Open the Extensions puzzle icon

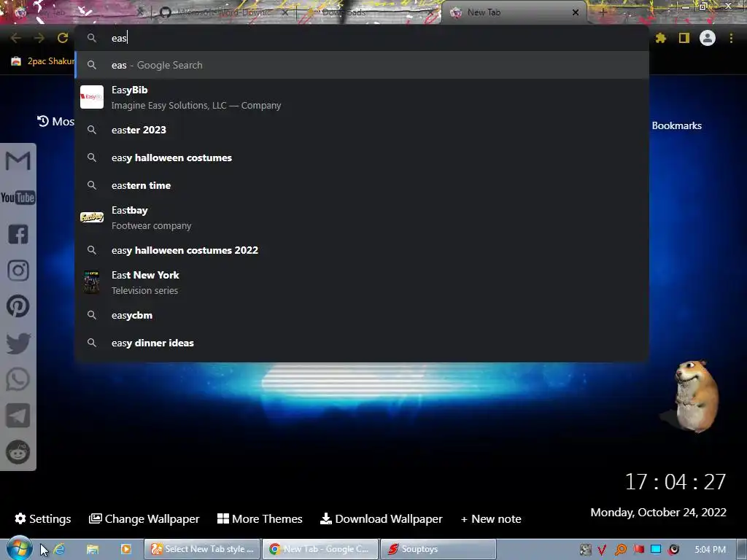661,38
